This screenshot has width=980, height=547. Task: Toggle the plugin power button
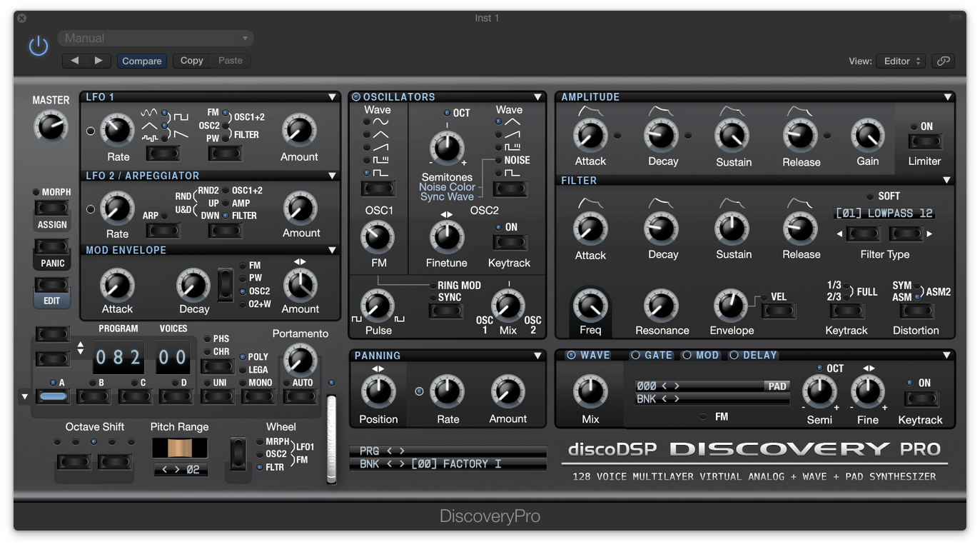point(39,46)
